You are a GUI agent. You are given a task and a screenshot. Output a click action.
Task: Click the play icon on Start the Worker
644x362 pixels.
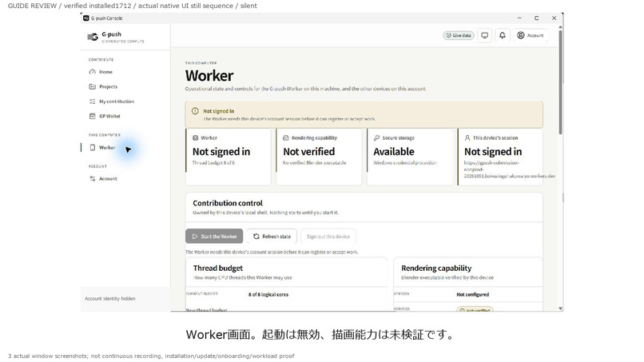pyautogui.click(x=195, y=237)
